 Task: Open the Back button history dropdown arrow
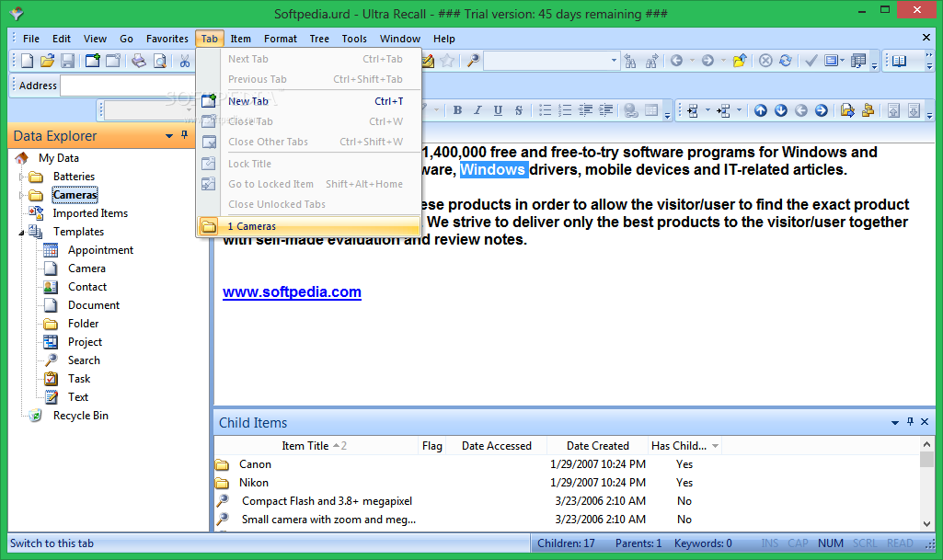[692, 60]
